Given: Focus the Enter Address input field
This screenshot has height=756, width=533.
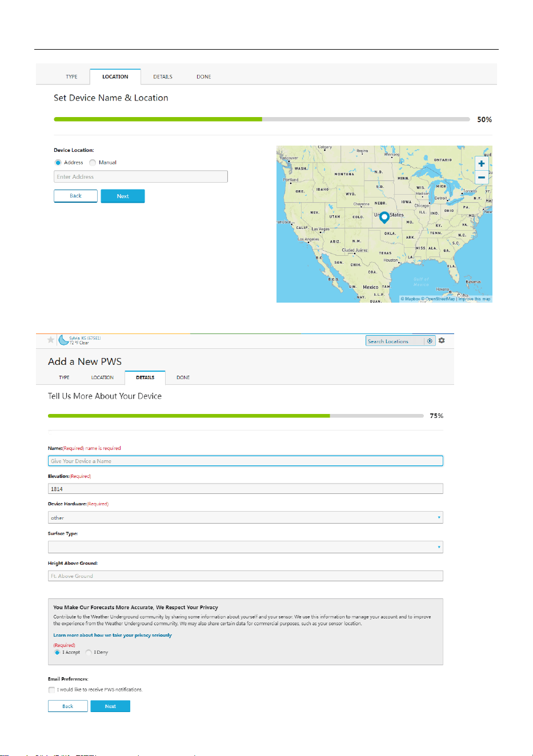Looking at the screenshot, I should (x=141, y=176).
